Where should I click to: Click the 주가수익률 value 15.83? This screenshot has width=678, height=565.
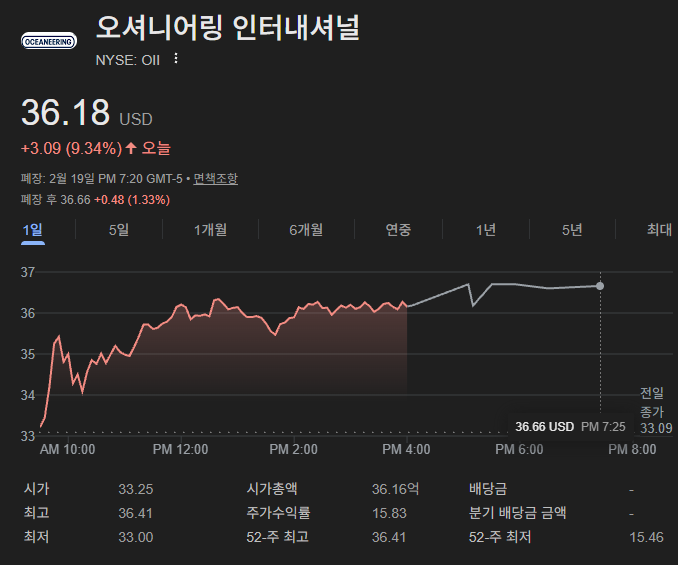[389, 513]
